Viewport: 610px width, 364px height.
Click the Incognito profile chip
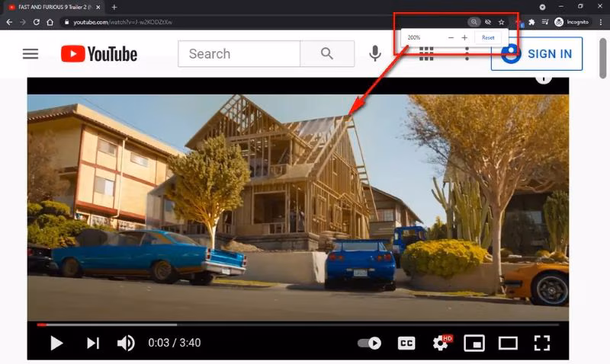[571, 22]
